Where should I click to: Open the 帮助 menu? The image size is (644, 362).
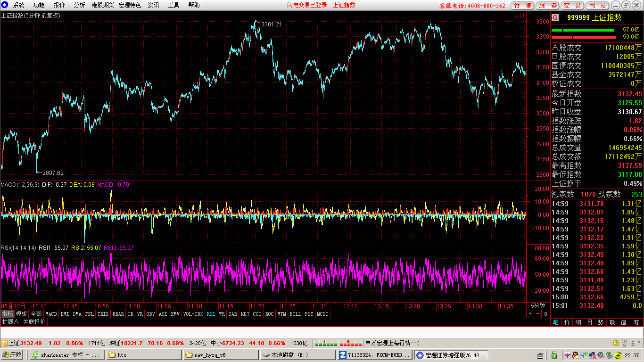(194, 5)
